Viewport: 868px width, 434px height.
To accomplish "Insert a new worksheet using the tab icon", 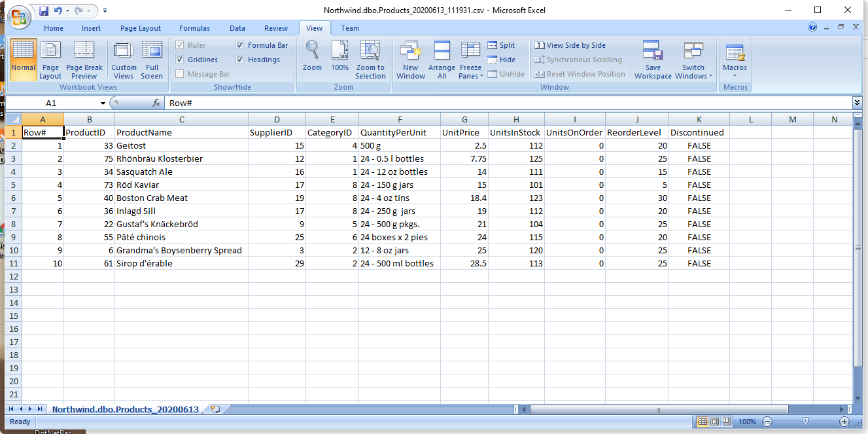I will [214, 409].
